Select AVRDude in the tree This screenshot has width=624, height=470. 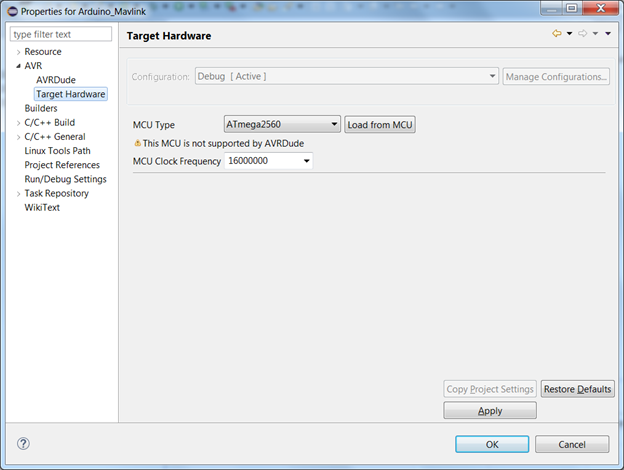pyautogui.click(x=56, y=80)
